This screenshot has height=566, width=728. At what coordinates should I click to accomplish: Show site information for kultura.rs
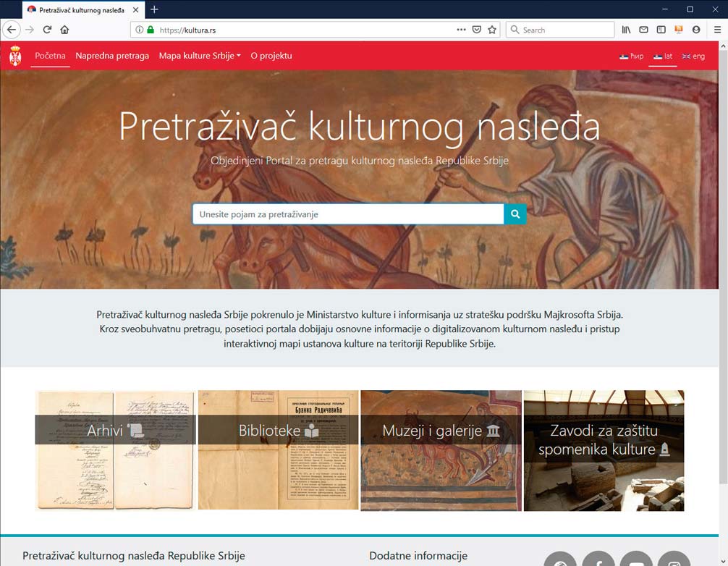point(139,30)
